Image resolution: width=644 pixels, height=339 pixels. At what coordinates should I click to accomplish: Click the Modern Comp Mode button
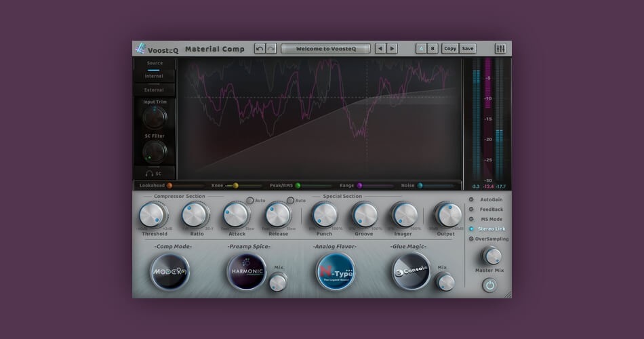point(169,272)
